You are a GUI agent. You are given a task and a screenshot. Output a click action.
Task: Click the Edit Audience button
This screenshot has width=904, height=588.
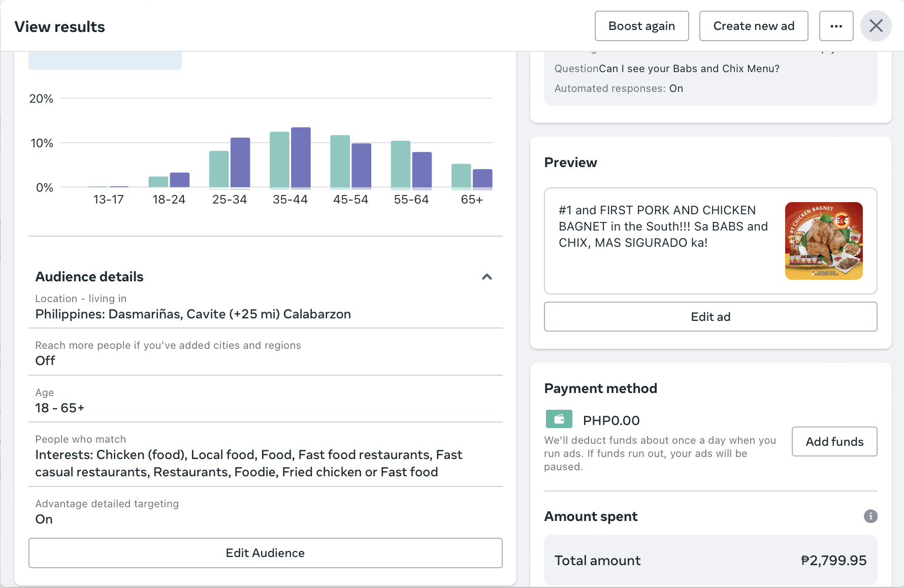click(265, 553)
